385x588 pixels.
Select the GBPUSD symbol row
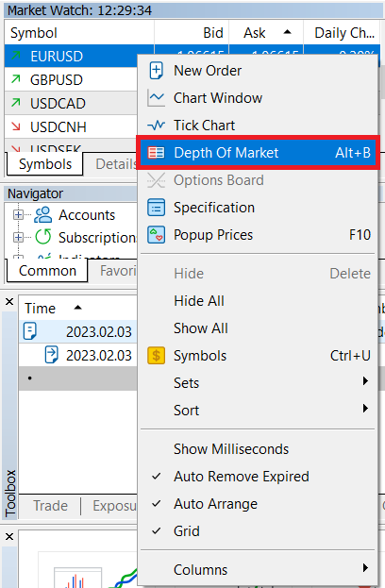pyautogui.click(x=71, y=79)
